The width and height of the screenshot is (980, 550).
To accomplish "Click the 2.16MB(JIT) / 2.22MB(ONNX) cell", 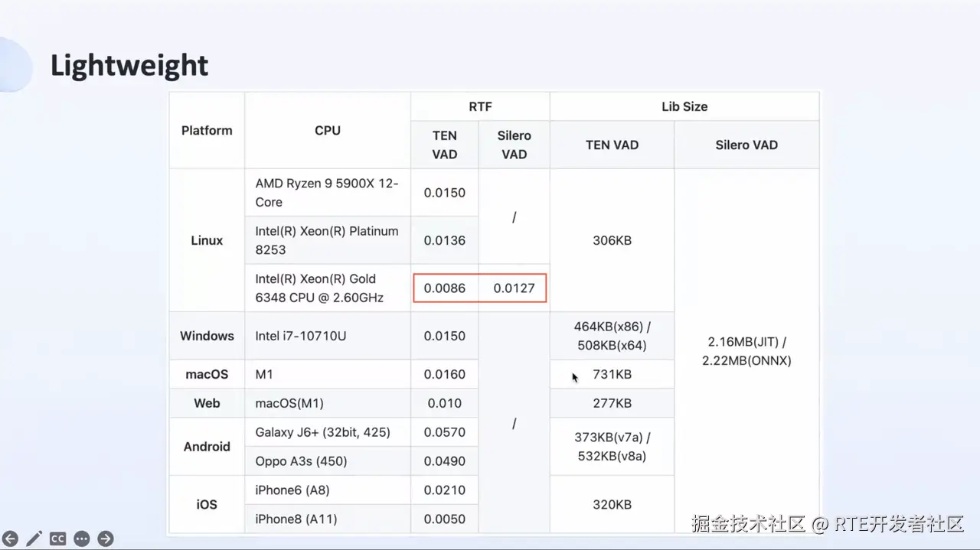I will [746, 351].
